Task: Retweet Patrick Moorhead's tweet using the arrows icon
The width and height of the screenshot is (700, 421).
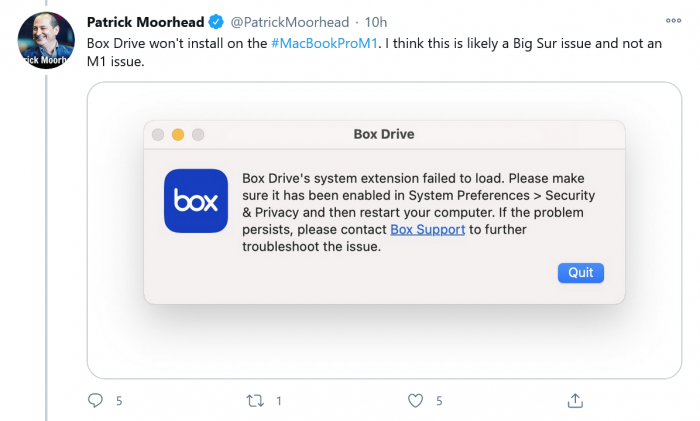Action: pos(255,400)
